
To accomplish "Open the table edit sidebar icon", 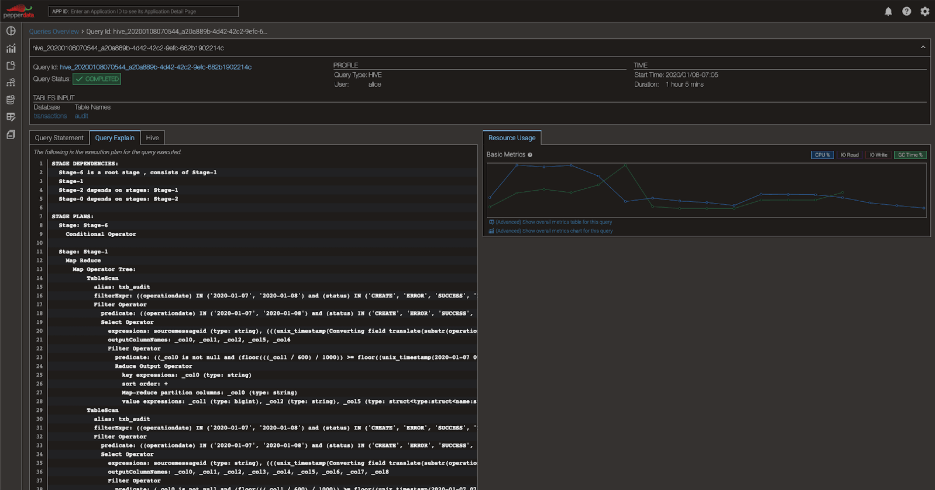I will point(11,117).
